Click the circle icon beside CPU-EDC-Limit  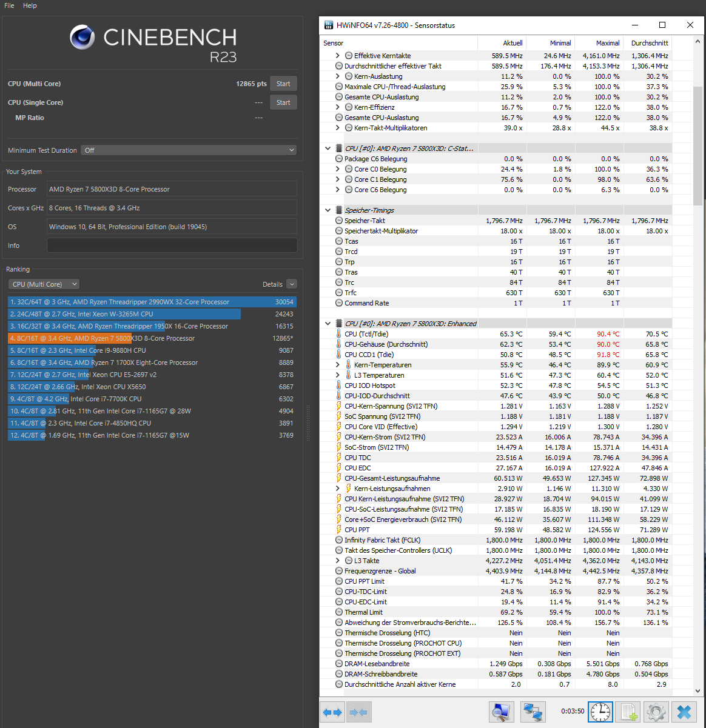(x=339, y=602)
